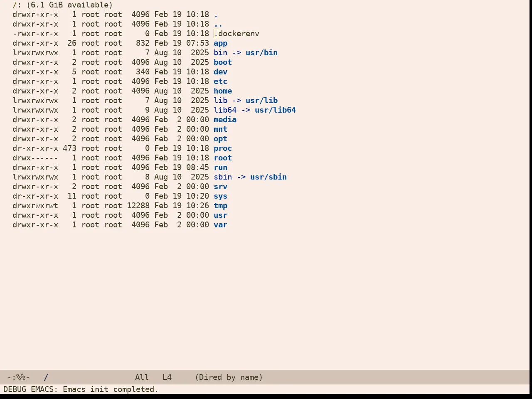Open the var directory entry
This screenshot has height=399, width=532.
[x=220, y=225]
